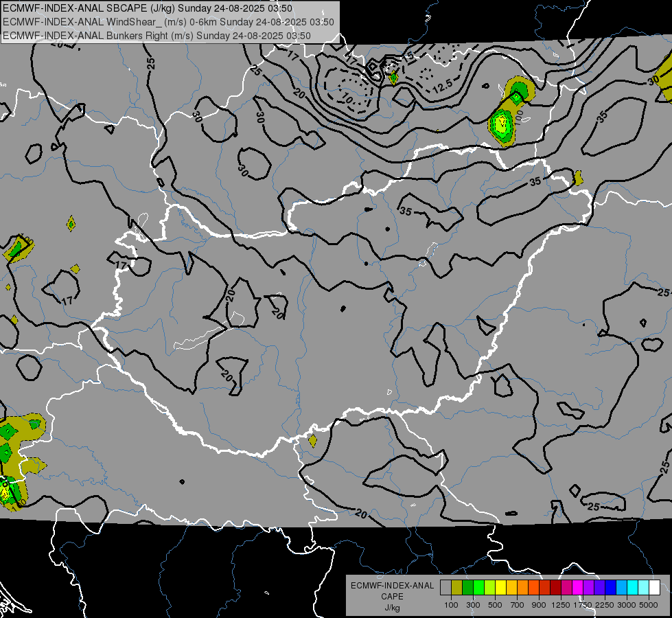672x618 pixels.
Task: Click the 12.5 dashed contour label
Action: [442, 87]
